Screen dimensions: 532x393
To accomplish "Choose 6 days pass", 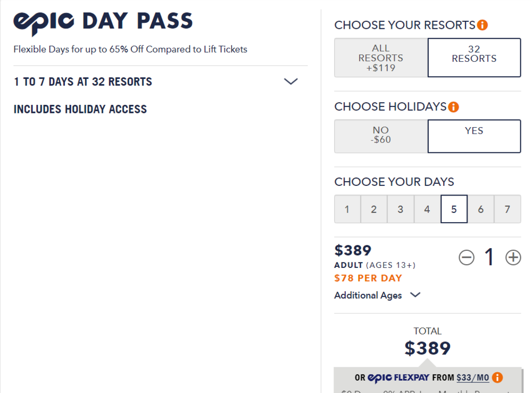I will [x=480, y=209].
